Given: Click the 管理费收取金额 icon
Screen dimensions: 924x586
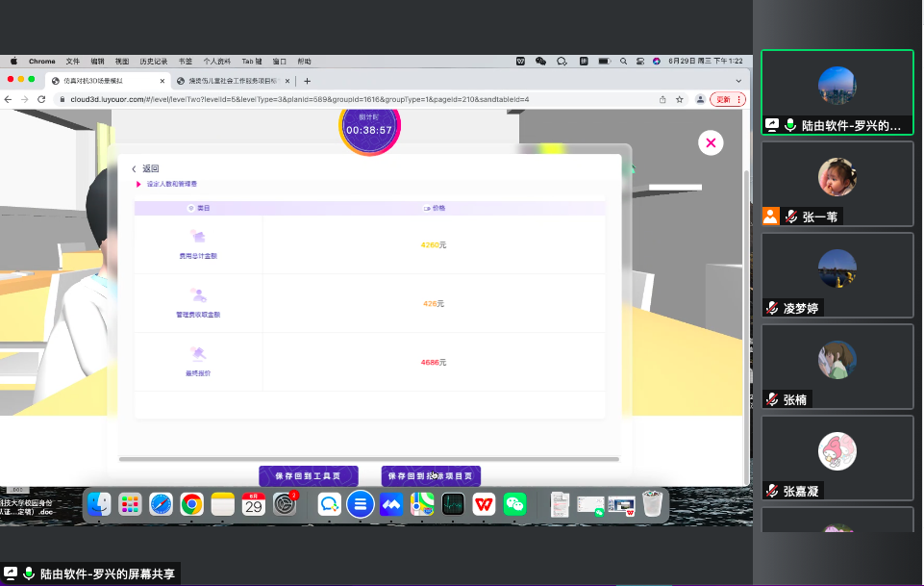Looking at the screenshot, I should [x=199, y=295].
